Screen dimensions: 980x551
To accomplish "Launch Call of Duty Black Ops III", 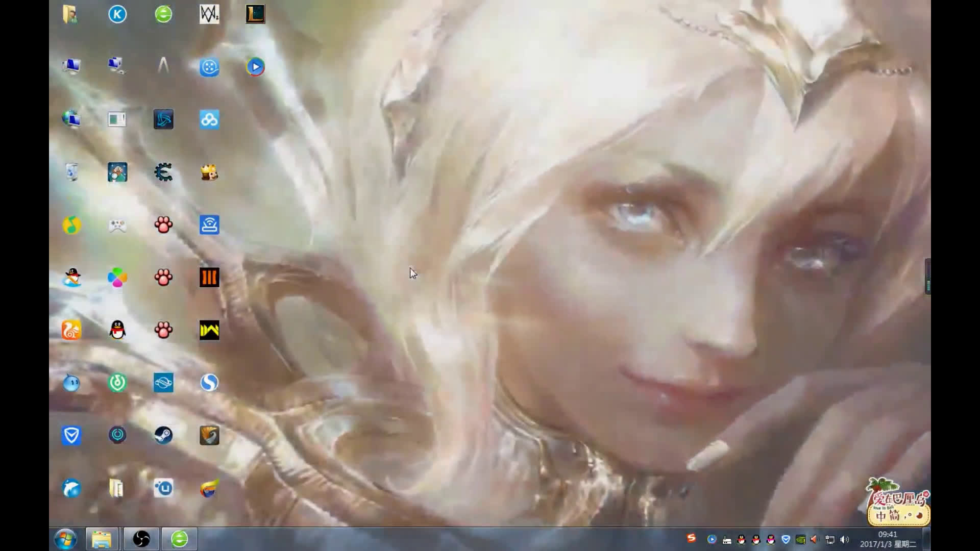I will click(209, 278).
